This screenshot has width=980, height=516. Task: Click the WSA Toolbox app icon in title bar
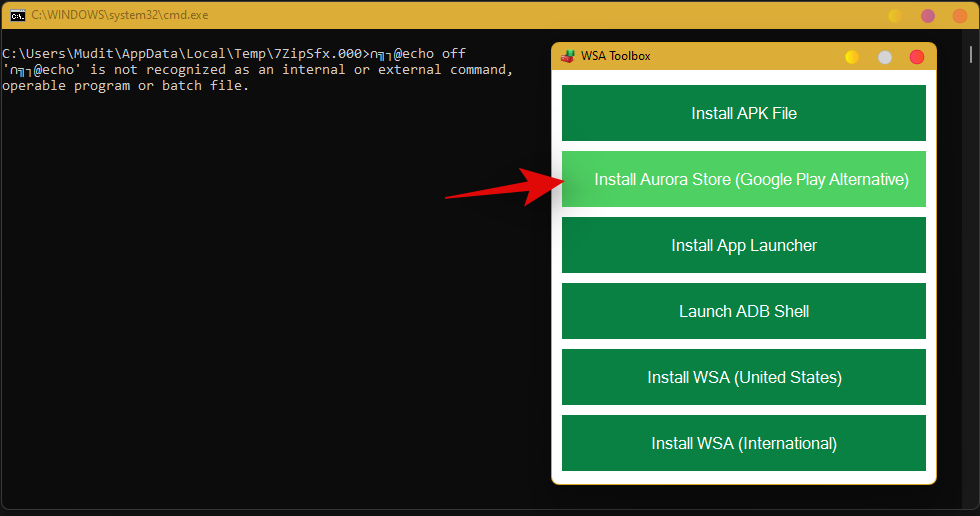coord(568,56)
